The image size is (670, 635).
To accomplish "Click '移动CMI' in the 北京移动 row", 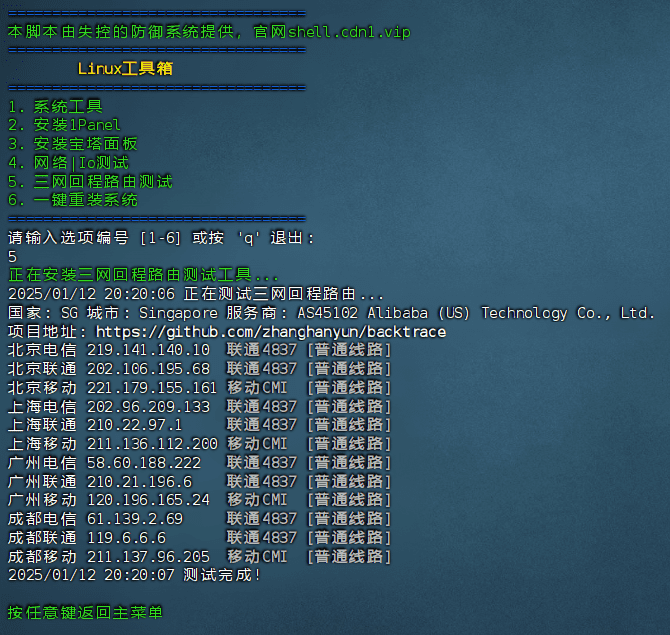I will click(x=257, y=388).
